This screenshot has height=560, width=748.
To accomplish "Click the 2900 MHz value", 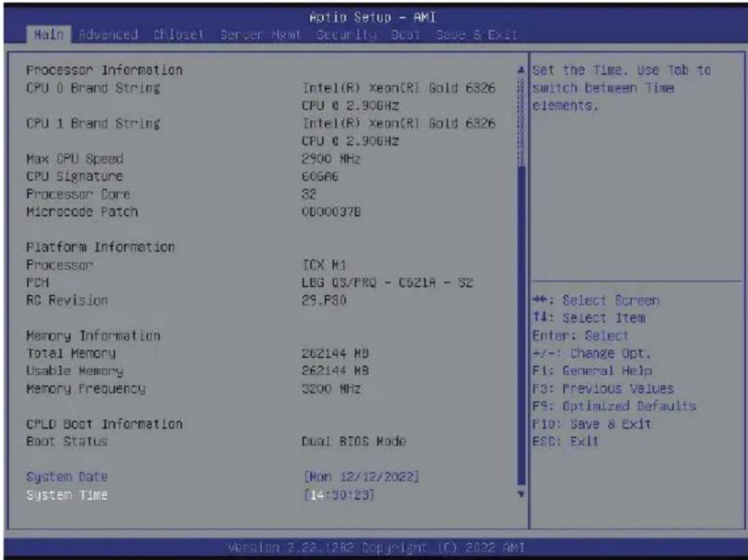I will (x=331, y=159).
